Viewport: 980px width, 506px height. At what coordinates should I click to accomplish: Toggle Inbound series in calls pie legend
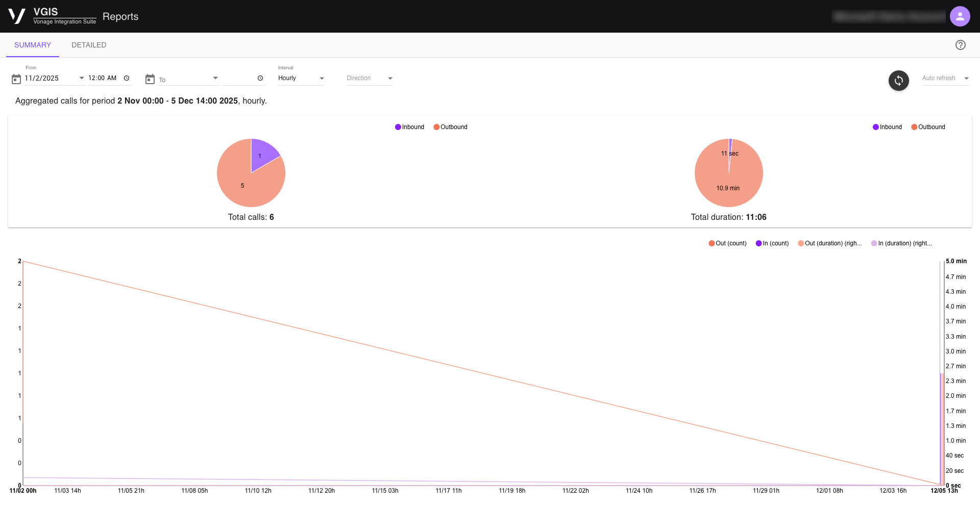[x=409, y=127]
